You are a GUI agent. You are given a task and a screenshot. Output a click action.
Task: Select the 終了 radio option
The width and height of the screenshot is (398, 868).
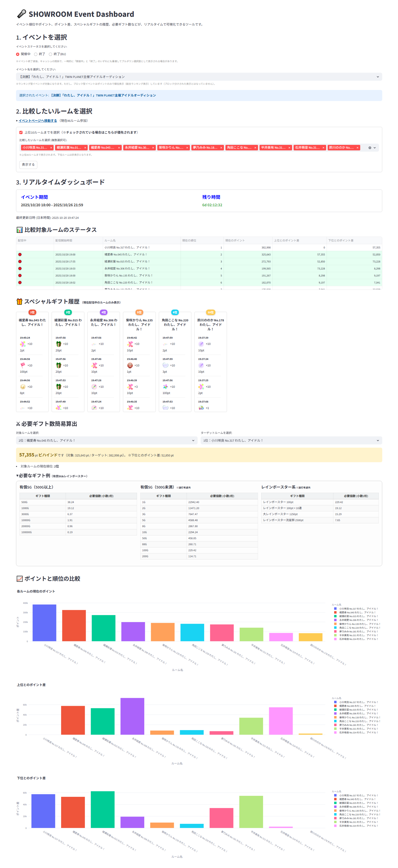(36, 54)
